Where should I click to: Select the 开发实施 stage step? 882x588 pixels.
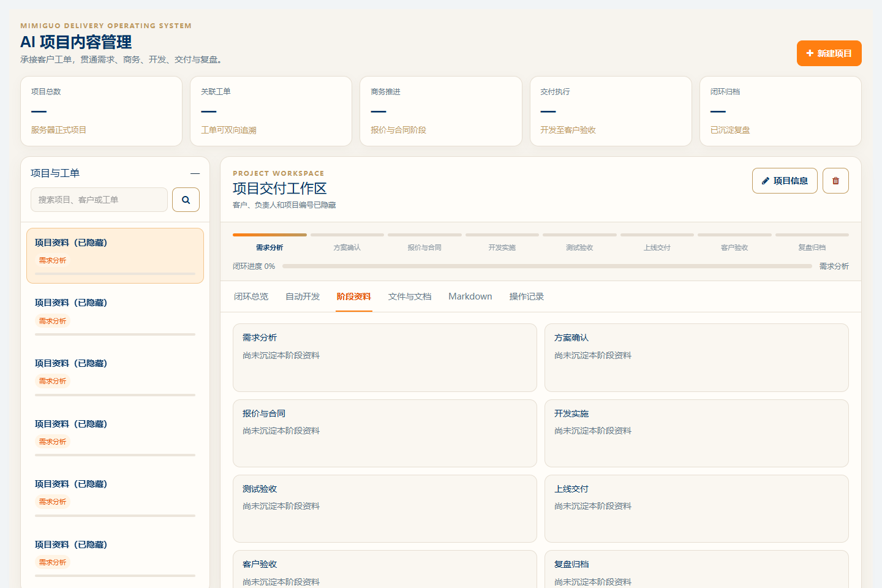(502, 243)
